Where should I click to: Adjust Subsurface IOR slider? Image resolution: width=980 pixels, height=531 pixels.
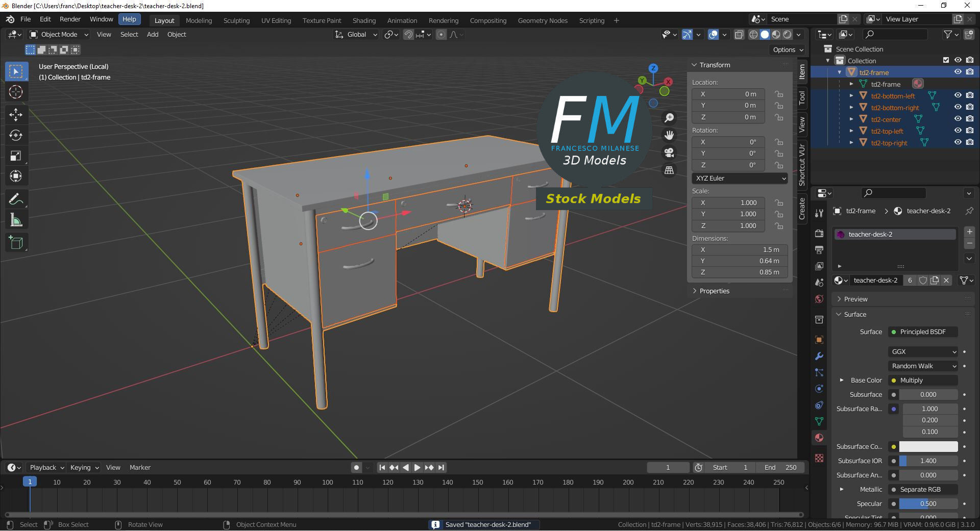click(928, 461)
